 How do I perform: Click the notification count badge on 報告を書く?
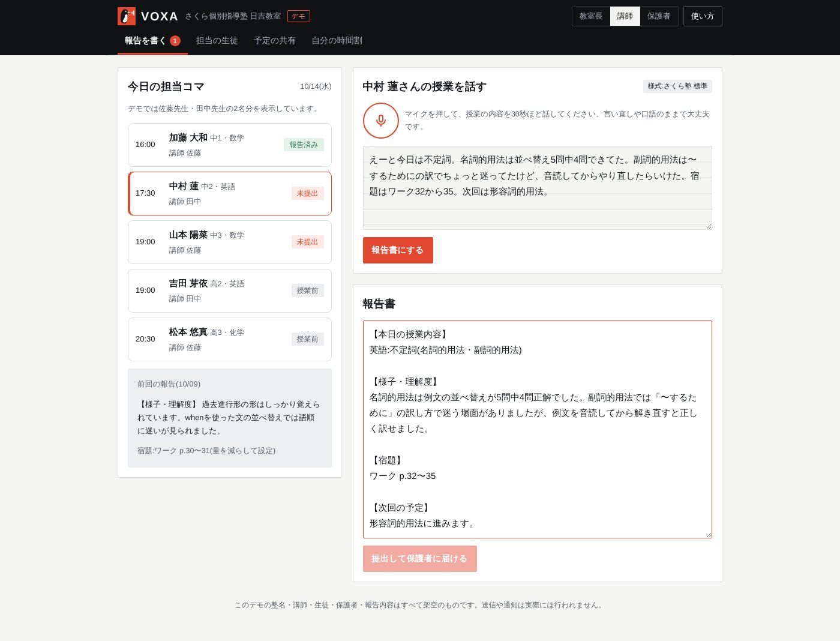point(175,41)
